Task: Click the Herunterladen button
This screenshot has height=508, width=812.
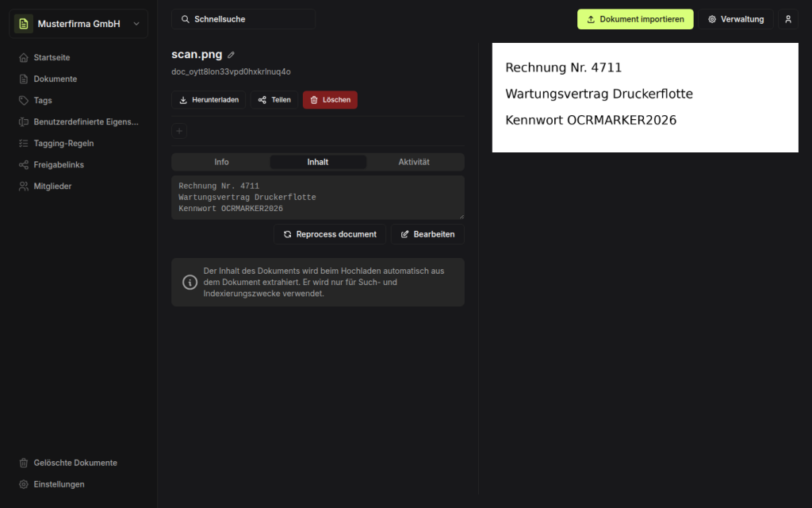Action: point(209,99)
